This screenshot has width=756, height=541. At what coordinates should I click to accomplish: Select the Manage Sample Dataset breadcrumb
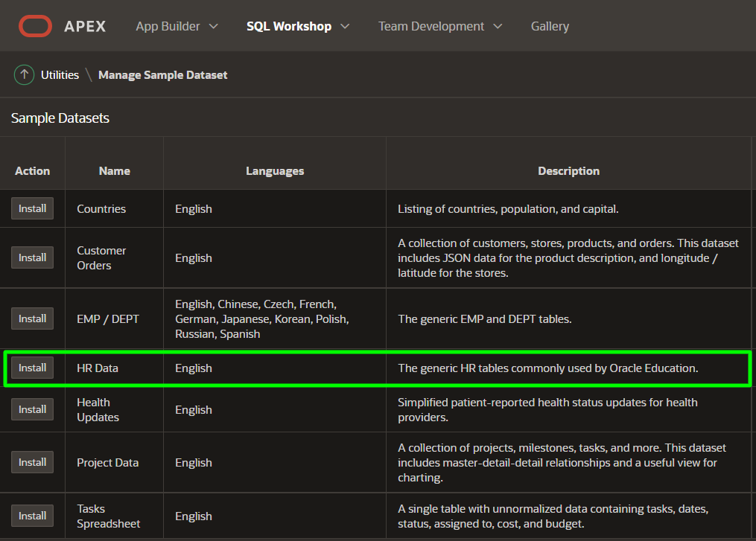(162, 74)
